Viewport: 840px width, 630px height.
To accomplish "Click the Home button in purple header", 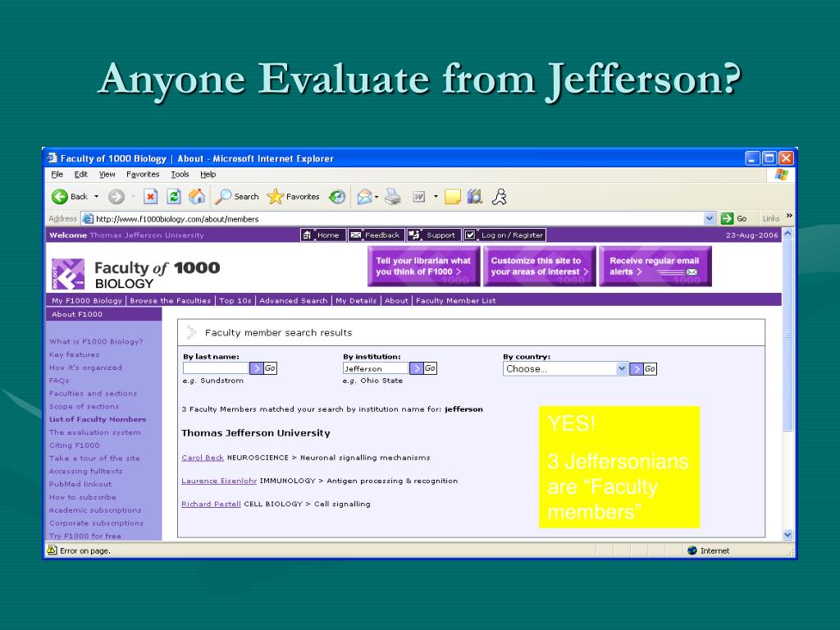I will 322,235.
